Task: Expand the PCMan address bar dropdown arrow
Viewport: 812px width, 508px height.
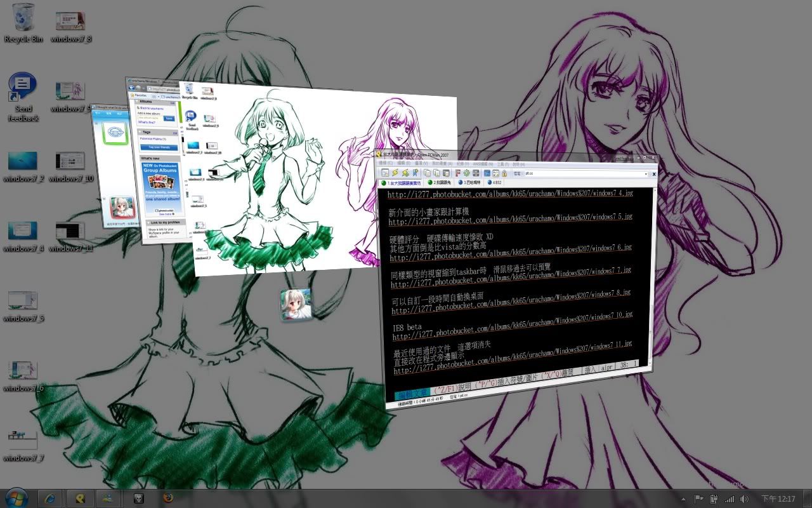Action: tap(646, 174)
